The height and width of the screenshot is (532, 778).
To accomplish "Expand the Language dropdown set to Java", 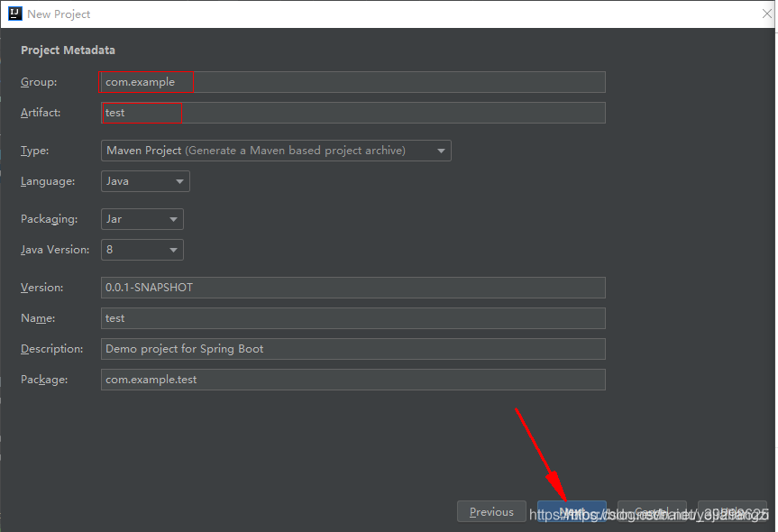I will (145, 181).
